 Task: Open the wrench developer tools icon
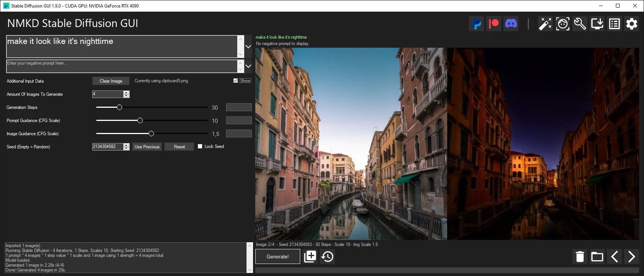point(580,24)
